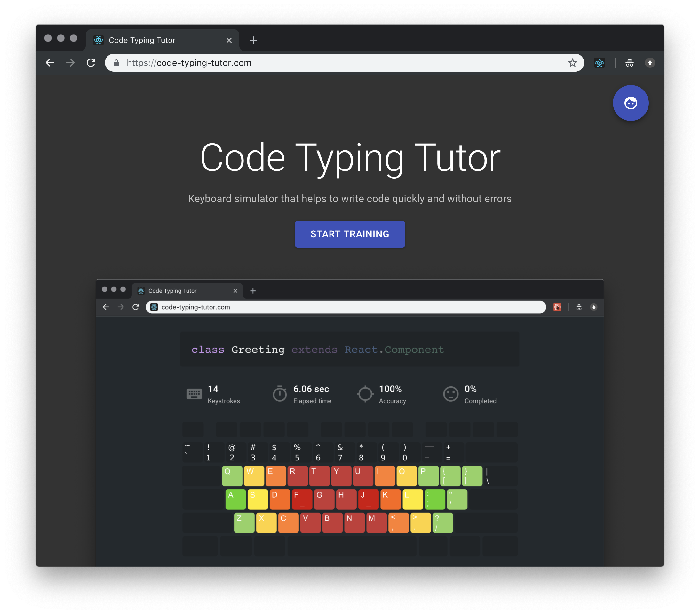Click the class Greeting code snippet box

349,349
